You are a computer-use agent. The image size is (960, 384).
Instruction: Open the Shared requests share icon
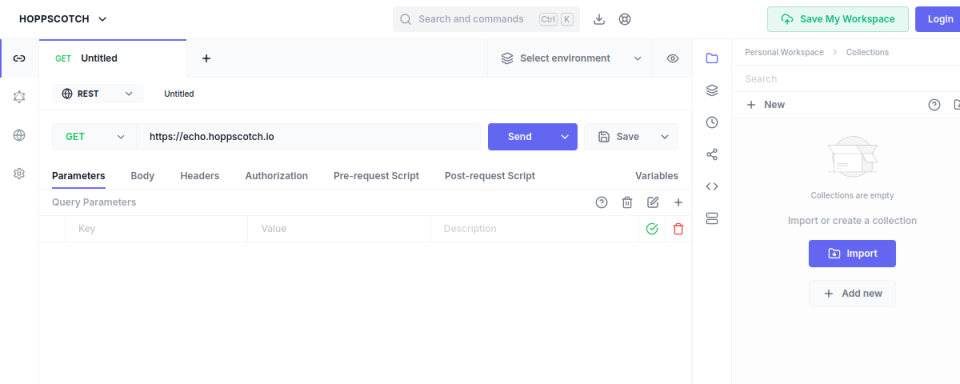(x=711, y=154)
